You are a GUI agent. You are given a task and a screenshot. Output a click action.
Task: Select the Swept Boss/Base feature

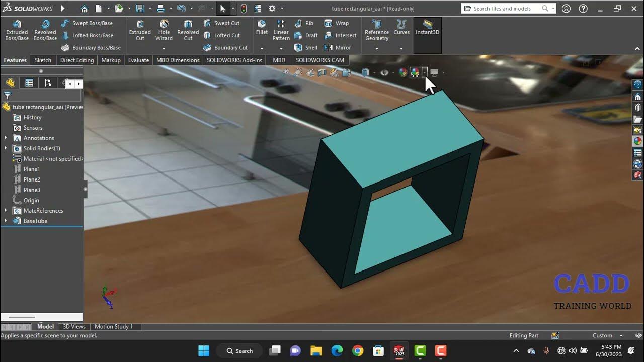click(x=87, y=23)
